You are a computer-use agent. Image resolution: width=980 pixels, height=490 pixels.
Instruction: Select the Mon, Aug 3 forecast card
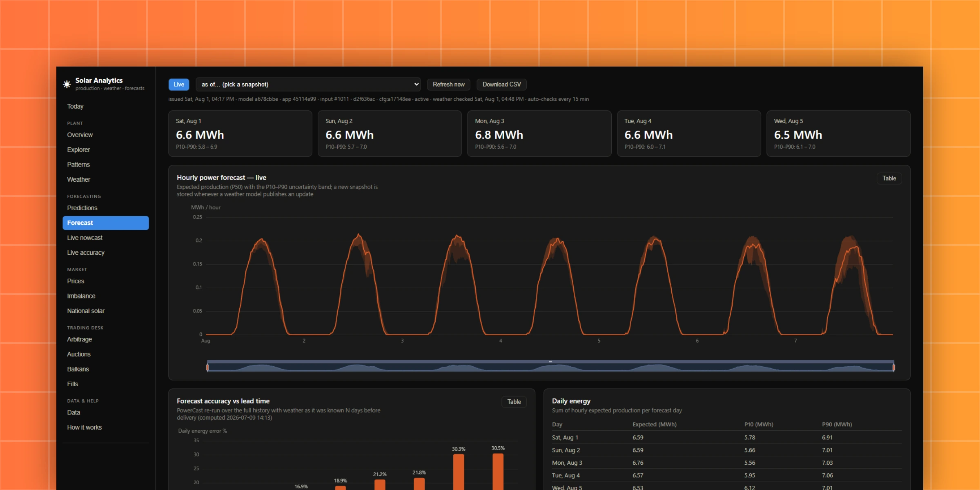tap(539, 134)
